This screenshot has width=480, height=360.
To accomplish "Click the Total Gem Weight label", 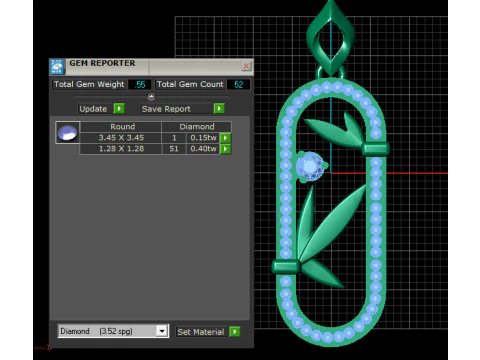I will pos(89,84).
